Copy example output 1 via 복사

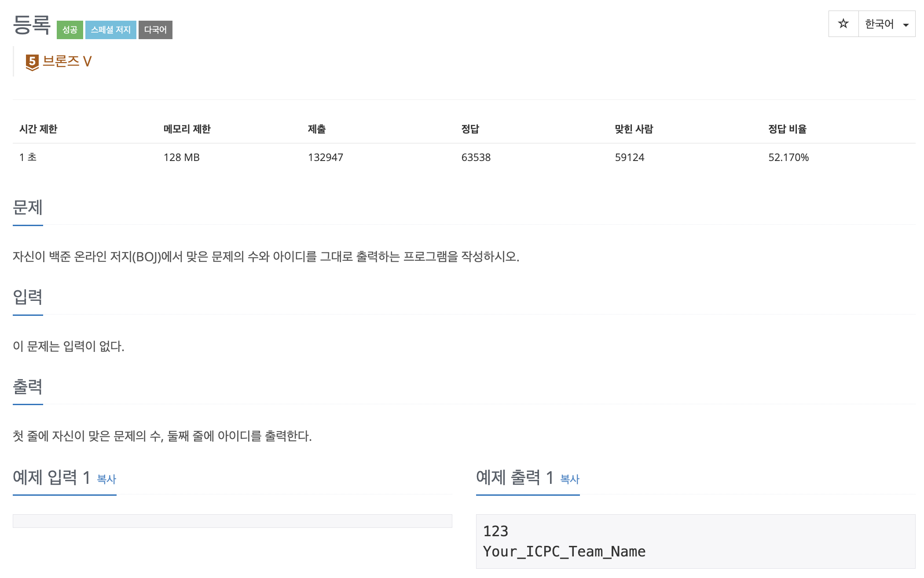(570, 479)
